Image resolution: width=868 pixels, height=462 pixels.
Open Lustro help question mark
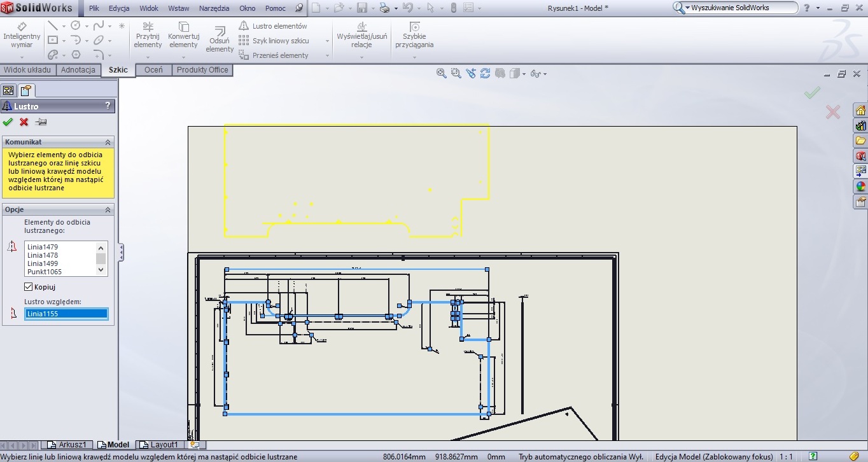108,106
